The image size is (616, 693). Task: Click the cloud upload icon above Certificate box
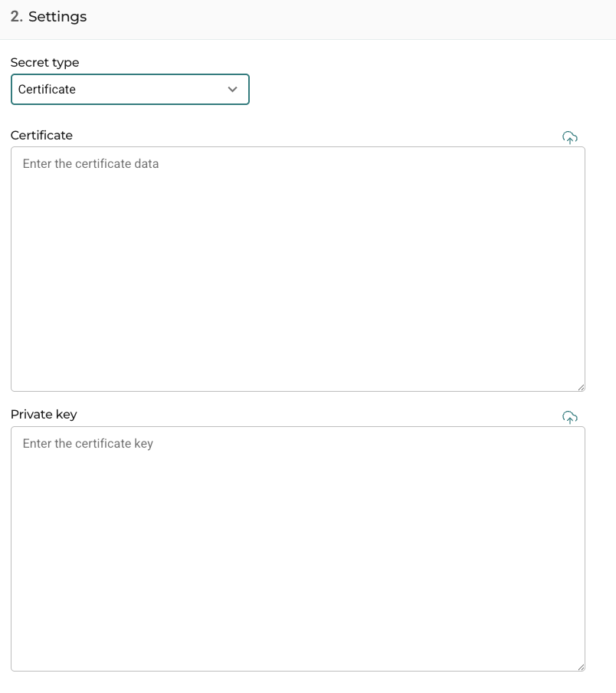coord(569,137)
